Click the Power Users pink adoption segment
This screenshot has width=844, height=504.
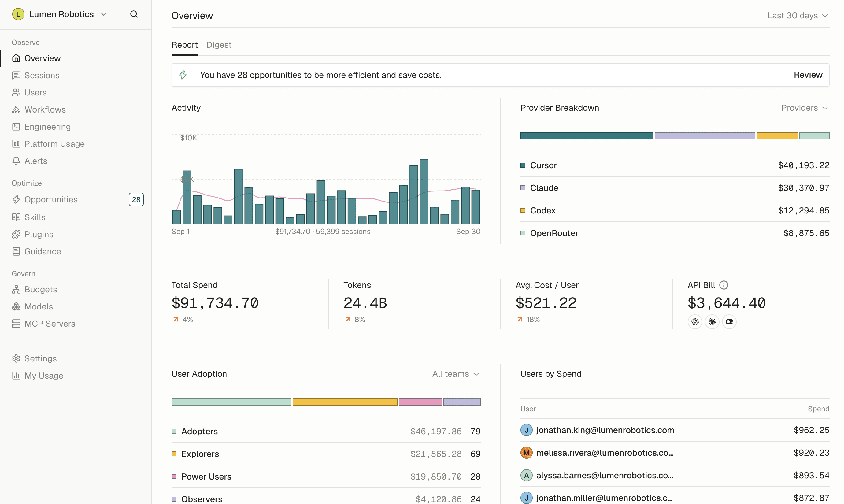420,402
